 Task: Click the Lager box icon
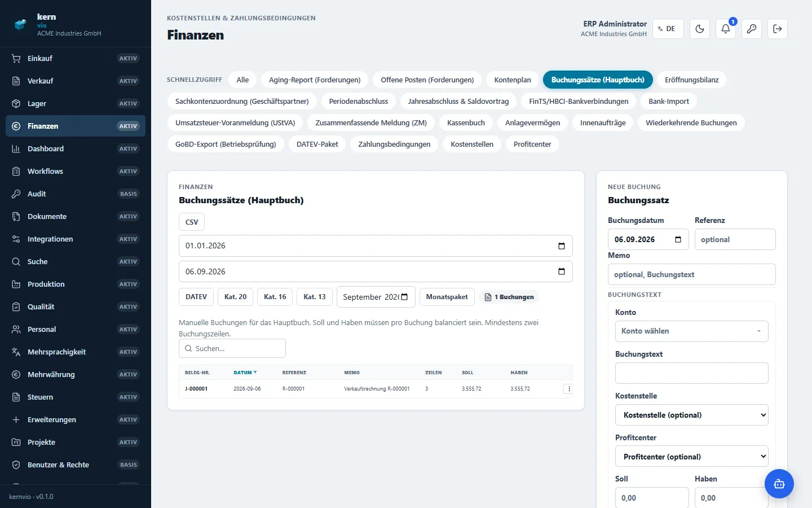(16, 103)
